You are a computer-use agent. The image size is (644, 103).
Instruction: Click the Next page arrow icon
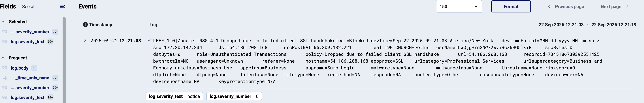(627, 6)
